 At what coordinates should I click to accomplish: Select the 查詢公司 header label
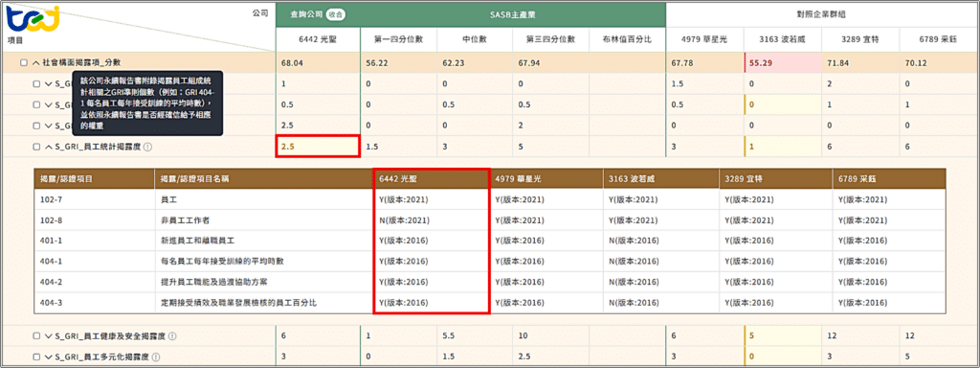(x=306, y=13)
